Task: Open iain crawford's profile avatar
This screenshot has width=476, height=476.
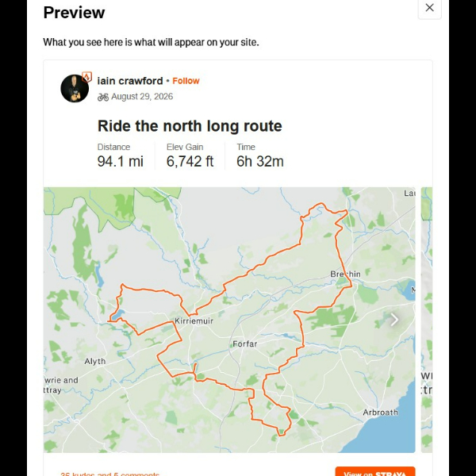Action: 75,88
